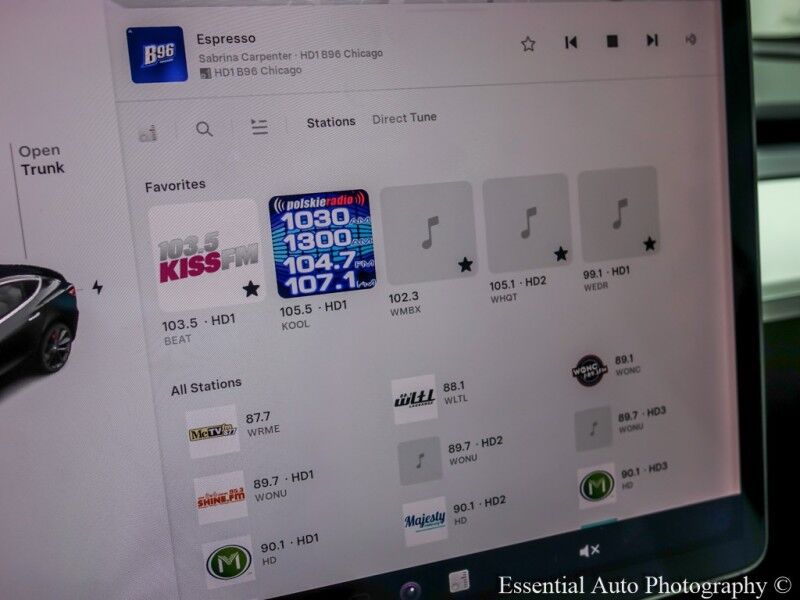Tune to 87.7 WRME MeTV station
800x600 pixels.
tap(213, 432)
